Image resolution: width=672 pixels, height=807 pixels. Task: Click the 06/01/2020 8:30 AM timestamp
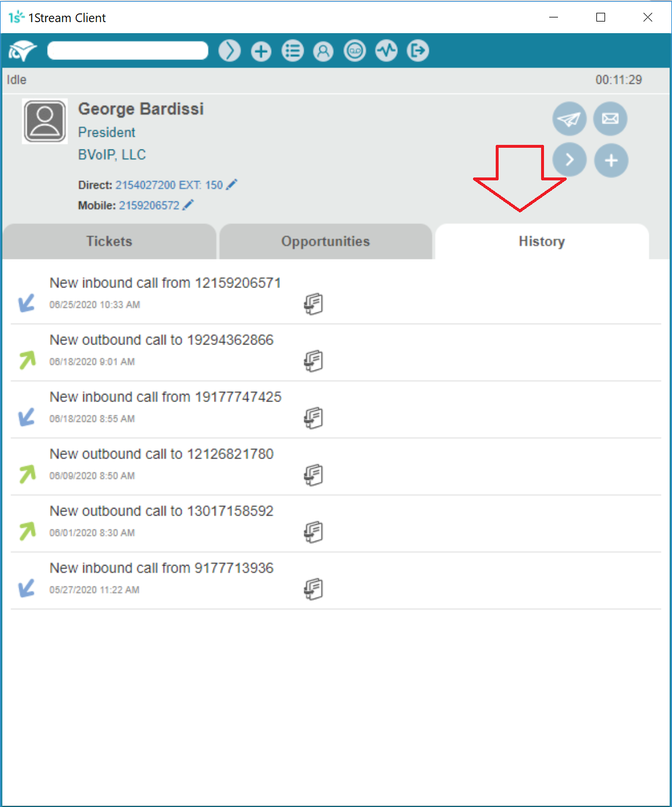point(92,533)
